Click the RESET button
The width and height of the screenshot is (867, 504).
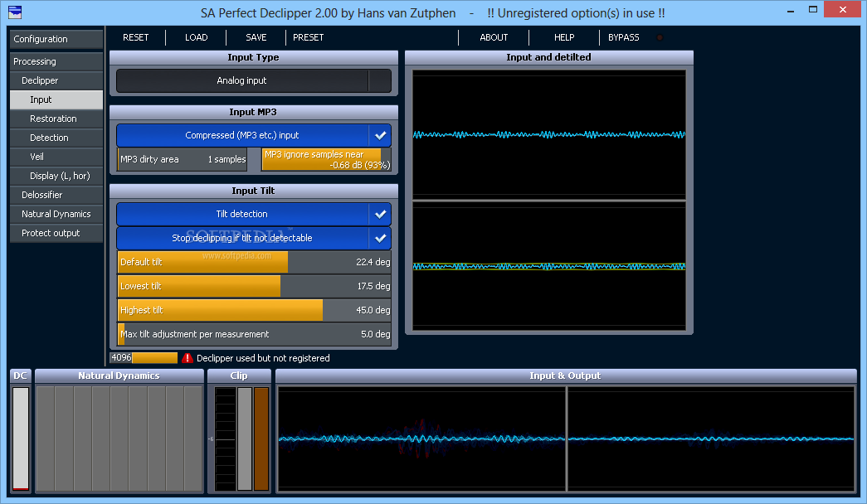[x=135, y=37]
